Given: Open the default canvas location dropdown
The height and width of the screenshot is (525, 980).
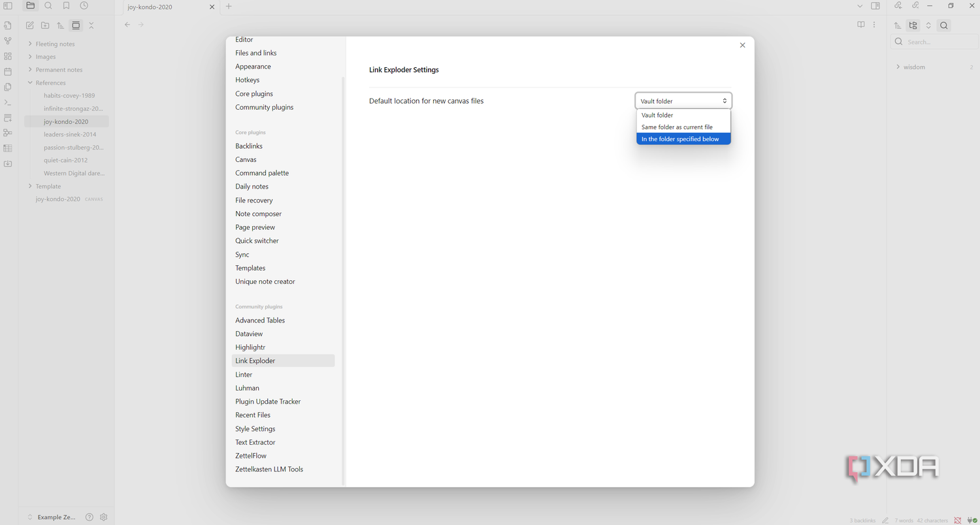Looking at the screenshot, I should coord(683,101).
